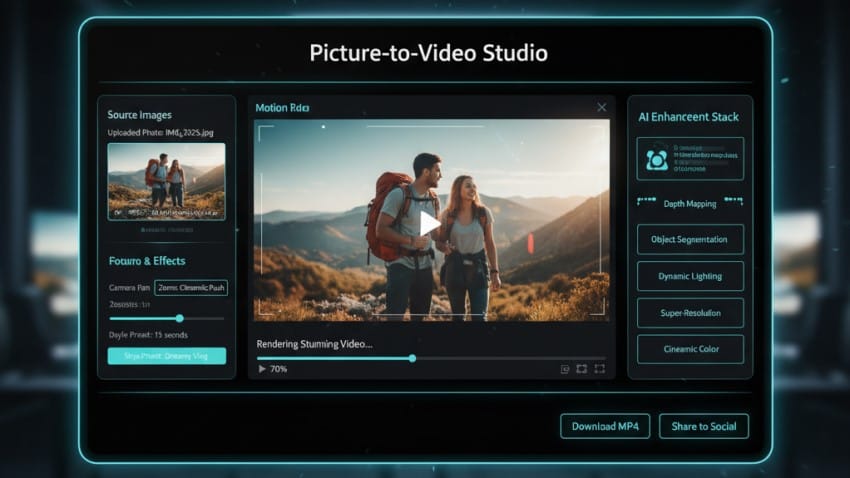The height and width of the screenshot is (478, 850).
Task: Click the 'Source Images' heading
Action: pyautogui.click(x=139, y=115)
